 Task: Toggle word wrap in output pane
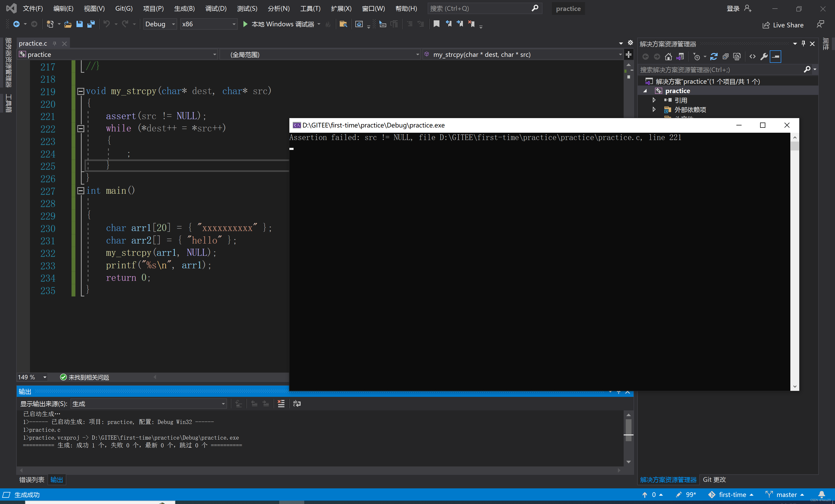pos(297,403)
